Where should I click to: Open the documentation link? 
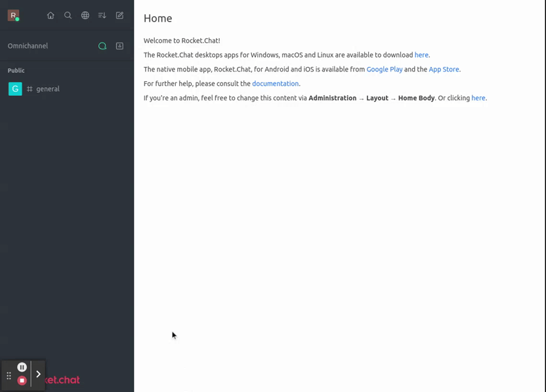click(x=275, y=83)
